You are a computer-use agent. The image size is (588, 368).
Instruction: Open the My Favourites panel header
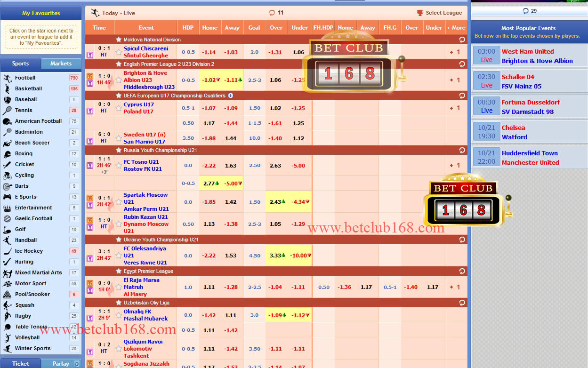[41, 13]
